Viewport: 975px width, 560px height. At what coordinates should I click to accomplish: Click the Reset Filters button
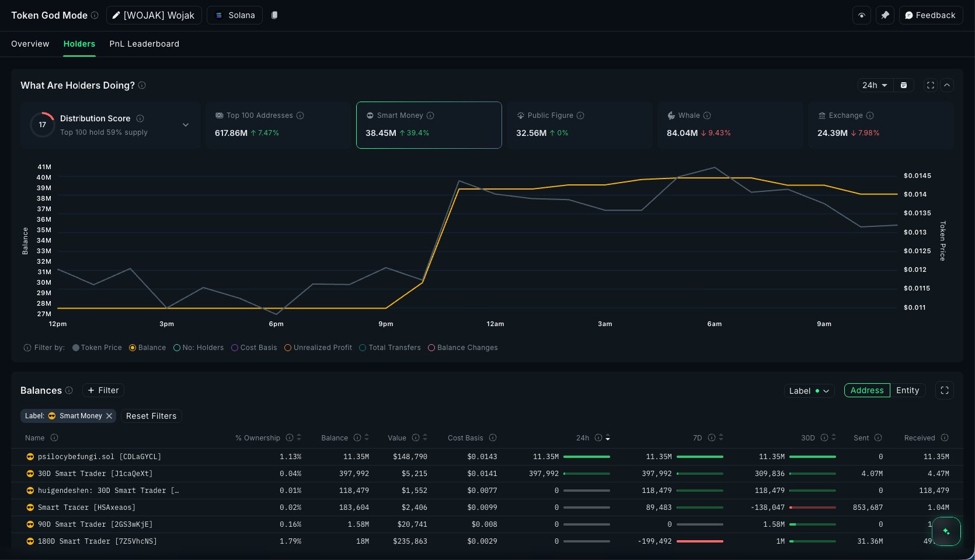(151, 416)
